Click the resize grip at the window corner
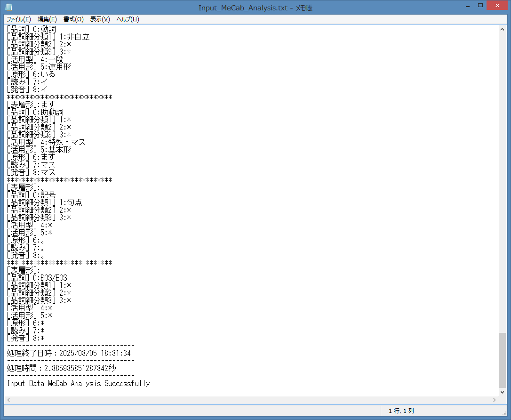 pyautogui.click(x=505, y=415)
